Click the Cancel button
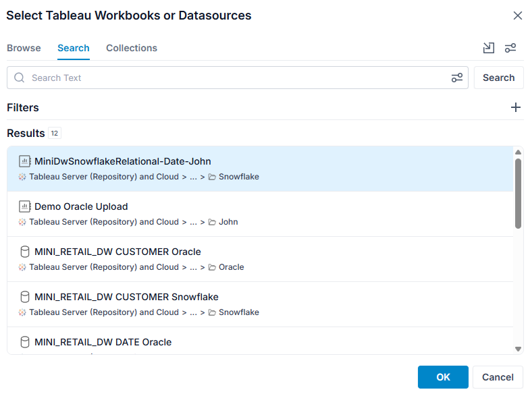Image resolution: width=532 pixels, height=396 pixels. [x=498, y=377]
